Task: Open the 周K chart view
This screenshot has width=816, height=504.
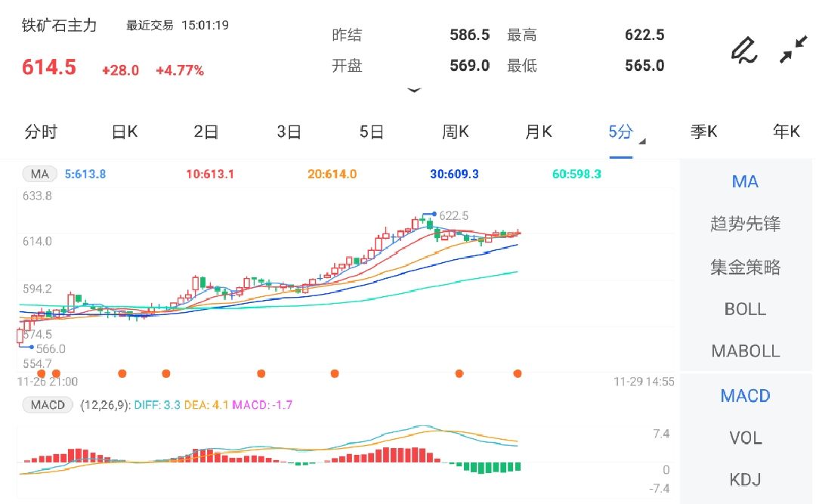Action: click(455, 131)
